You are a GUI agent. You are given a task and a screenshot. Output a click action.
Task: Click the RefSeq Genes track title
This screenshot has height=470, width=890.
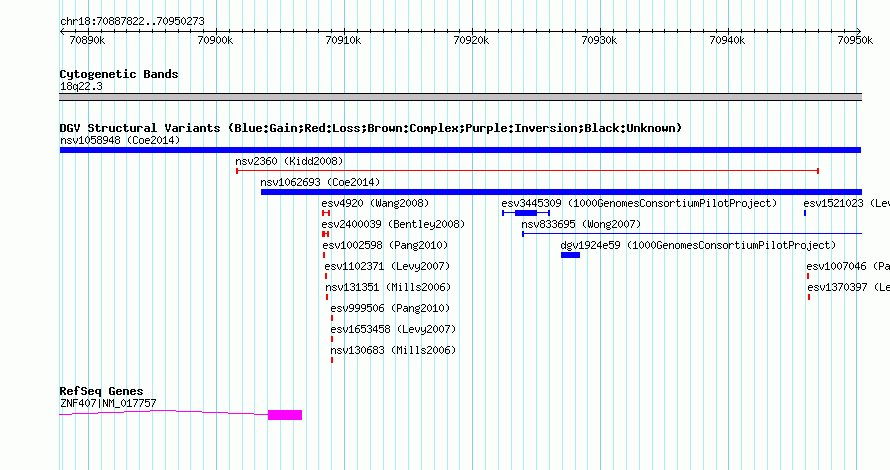coord(101,391)
